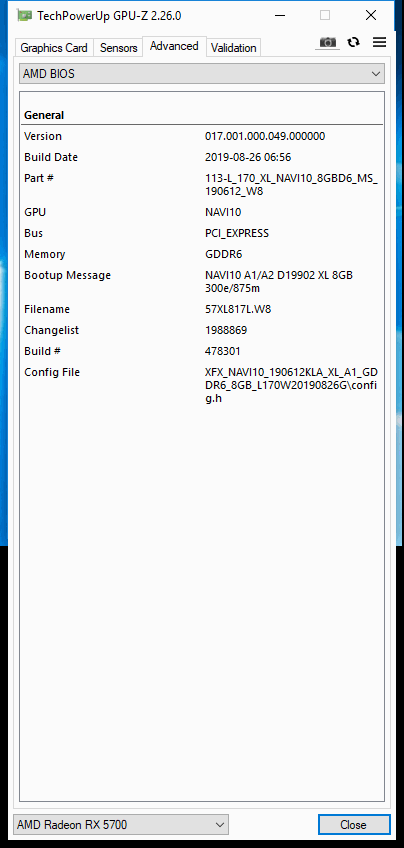Minimize the GPU-Z window
This screenshot has width=404, height=848.
point(280,16)
